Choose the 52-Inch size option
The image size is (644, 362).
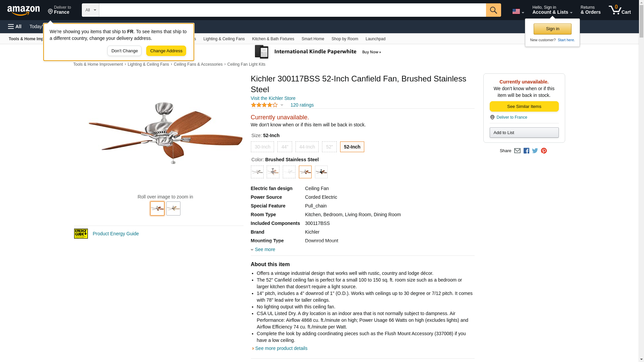352,147
